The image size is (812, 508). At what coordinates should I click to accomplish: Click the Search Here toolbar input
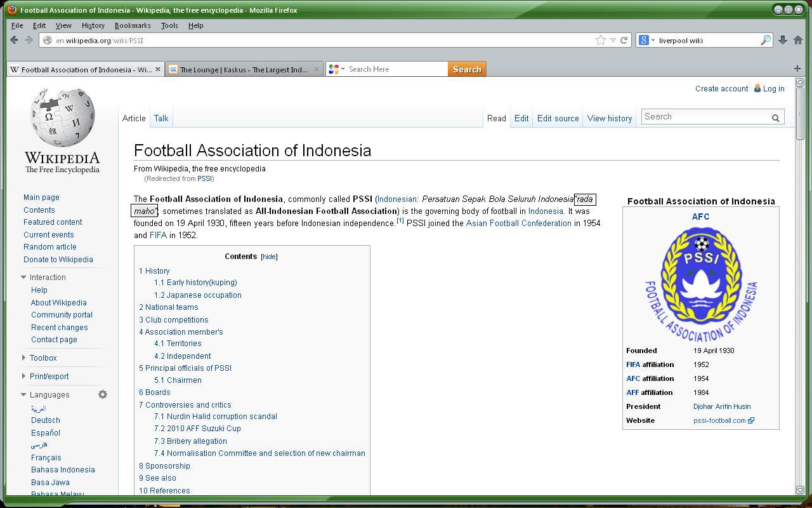point(396,69)
